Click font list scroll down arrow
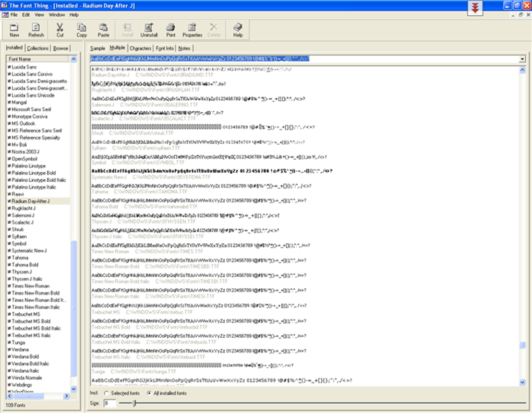Viewport: 532px width, 413px height. (74, 389)
